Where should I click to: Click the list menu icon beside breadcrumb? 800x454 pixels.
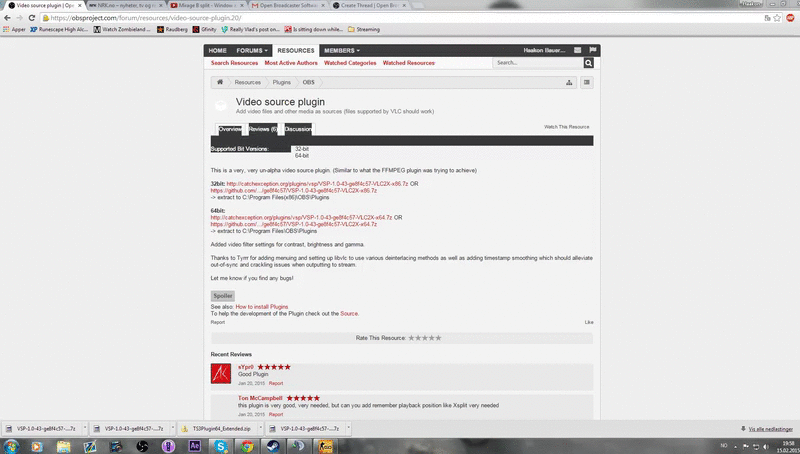[x=587, y=82]
